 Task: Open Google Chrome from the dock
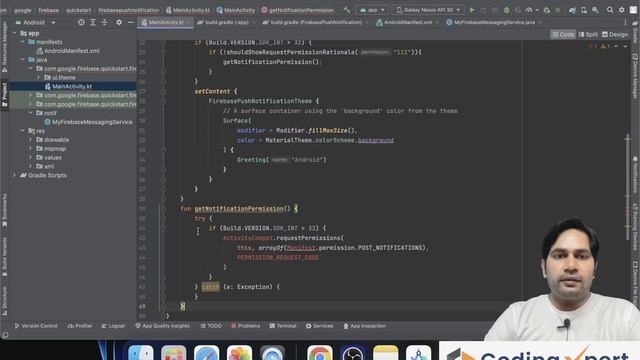(320, 353)
